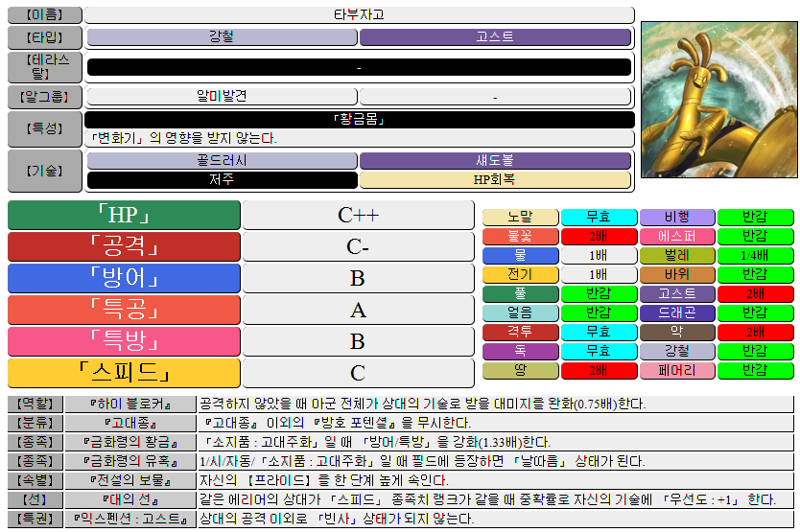
Task: Click the red 「공격」 stat bar
Action: pyautogui.click(x=124, y=247)
